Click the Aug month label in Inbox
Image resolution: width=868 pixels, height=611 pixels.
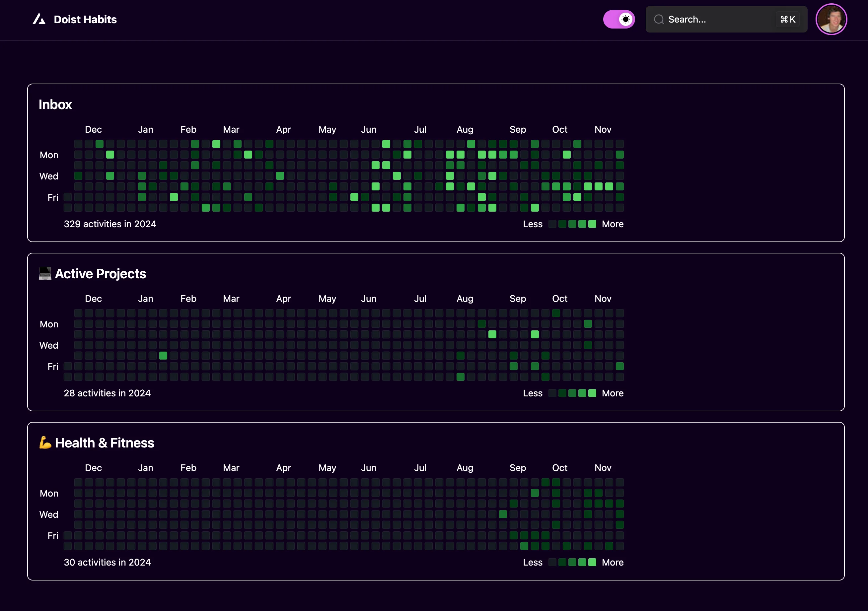(x=465, y=130)
